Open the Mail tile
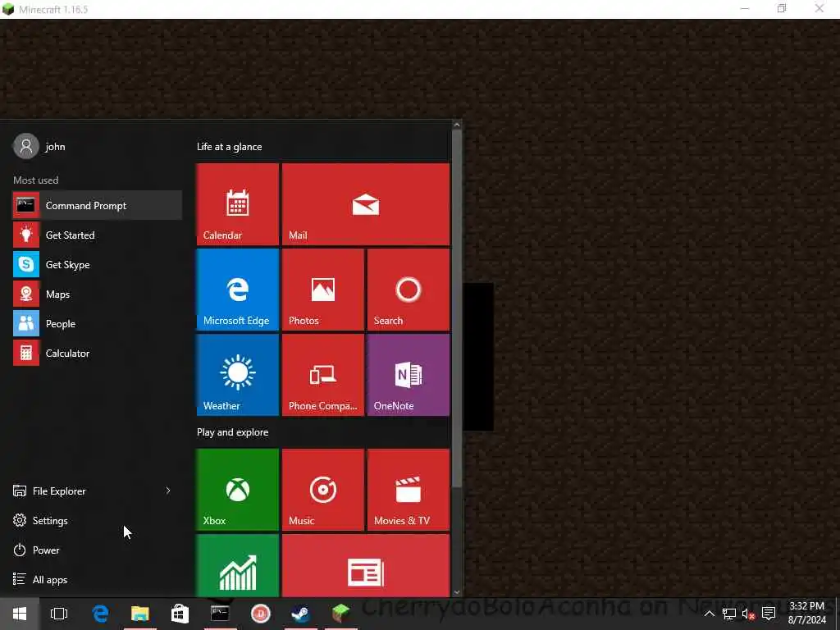Image resolution: width=840 pixels, height=630 pixels. [365, 204]
